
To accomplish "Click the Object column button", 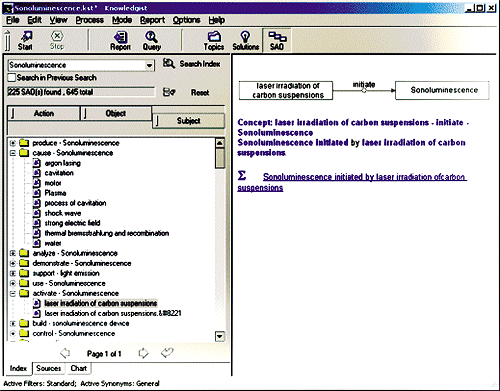I will click(x=116, y=113).
